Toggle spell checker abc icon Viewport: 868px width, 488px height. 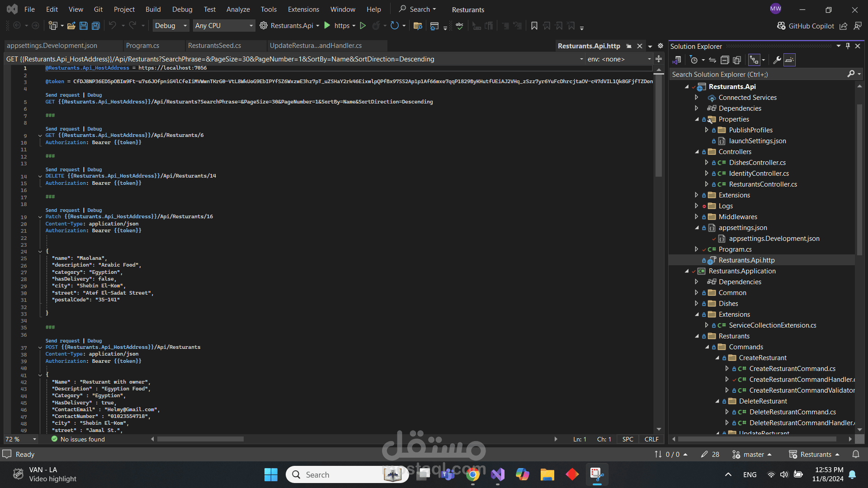459,26
